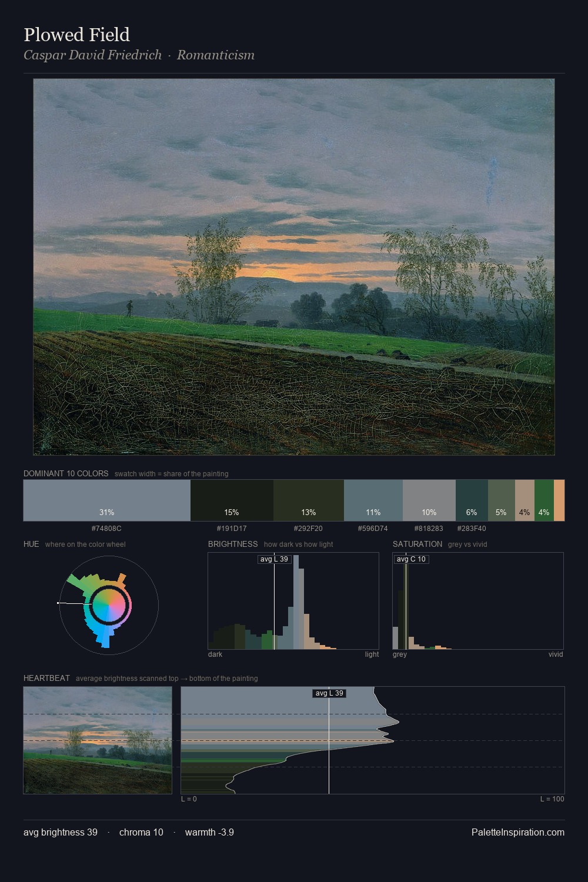
Task: Click the 'Romanticism' style label
Action: [216, 55]
